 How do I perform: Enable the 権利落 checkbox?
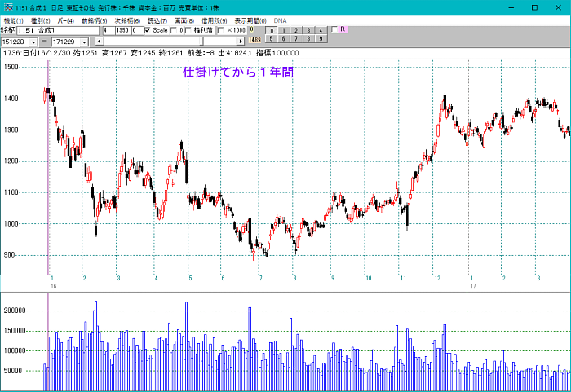point(188,30)
